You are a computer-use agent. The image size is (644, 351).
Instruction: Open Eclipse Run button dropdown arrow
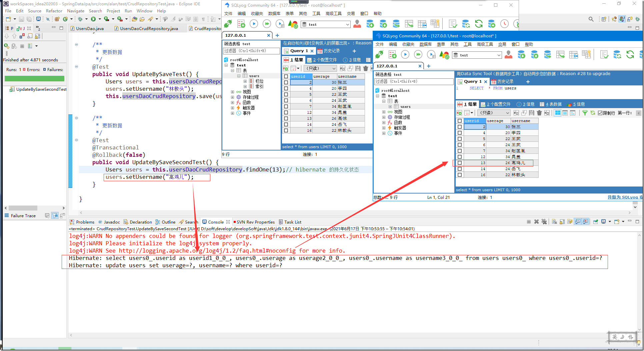[99, 19]
